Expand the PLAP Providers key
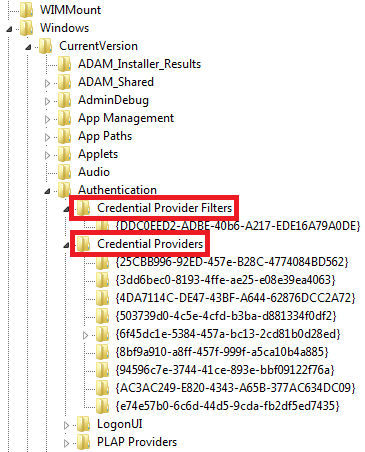 [x=66, y=443]
